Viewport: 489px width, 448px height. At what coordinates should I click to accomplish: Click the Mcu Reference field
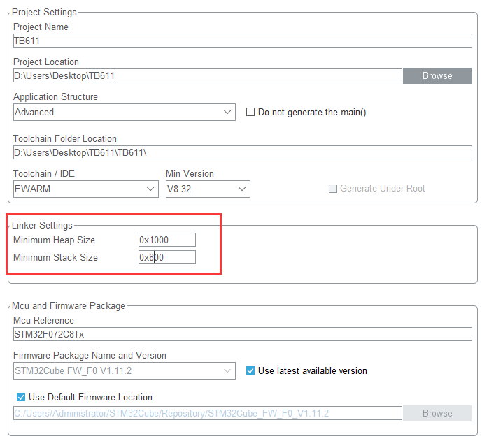click(x=242, y=334)
